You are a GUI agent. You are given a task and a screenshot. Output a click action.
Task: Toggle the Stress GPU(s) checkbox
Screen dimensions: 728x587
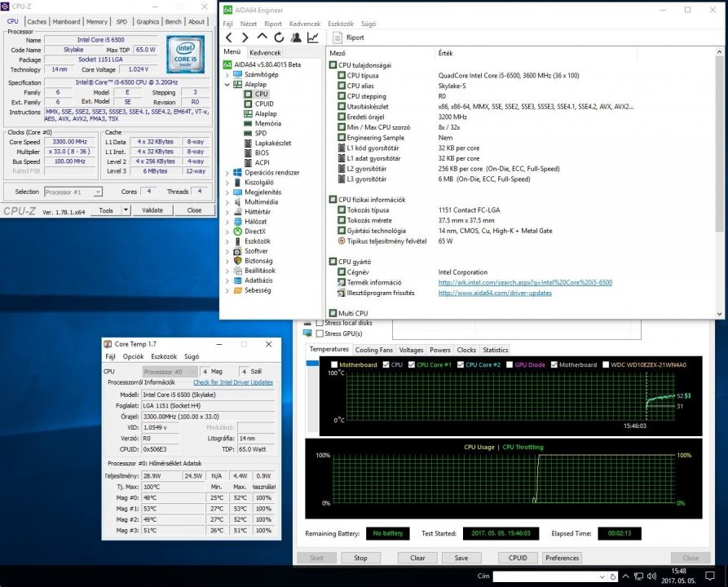[x=320, y=333]
